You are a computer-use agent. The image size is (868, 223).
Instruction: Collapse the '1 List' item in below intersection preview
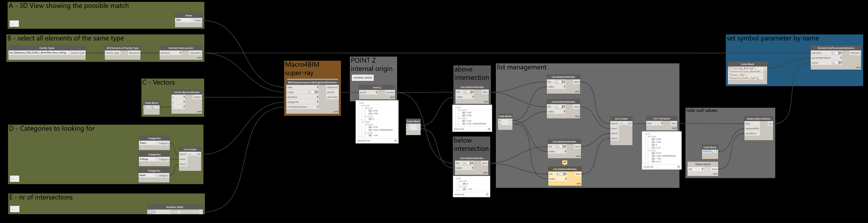459,187
